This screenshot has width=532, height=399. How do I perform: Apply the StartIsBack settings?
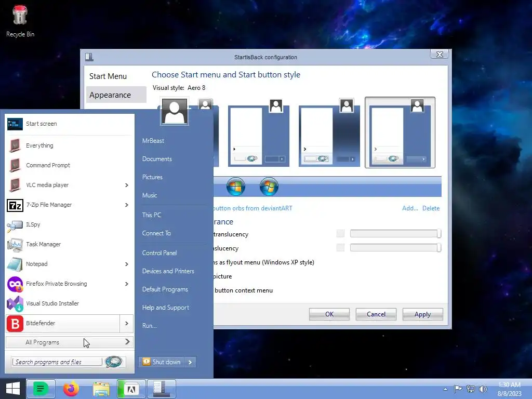click(x=422, y=314)
